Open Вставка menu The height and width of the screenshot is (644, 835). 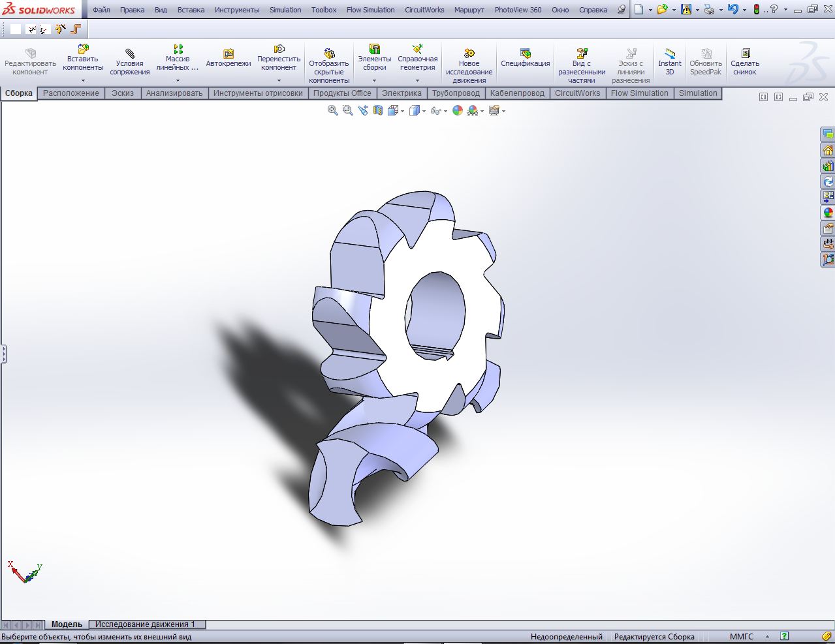coord(191,10)
